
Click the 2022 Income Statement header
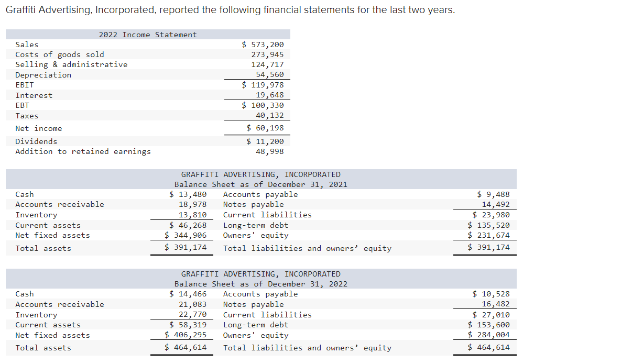(147, 35)
